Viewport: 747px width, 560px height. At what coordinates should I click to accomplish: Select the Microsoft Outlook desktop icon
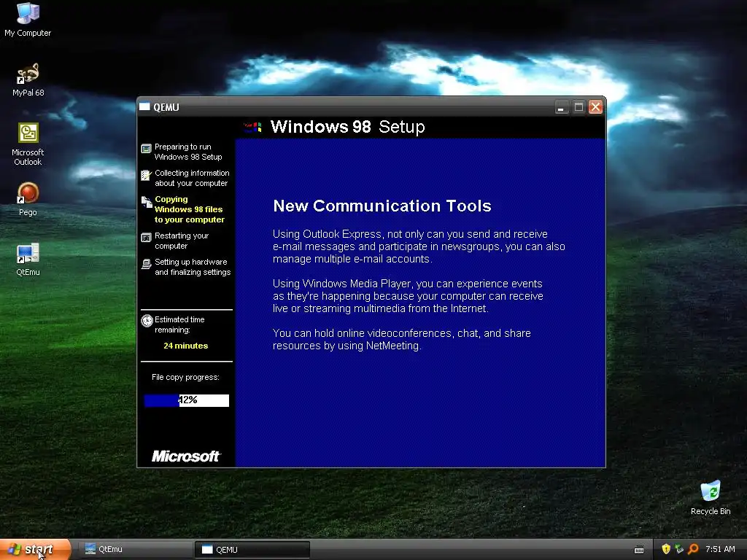(28, 144)
